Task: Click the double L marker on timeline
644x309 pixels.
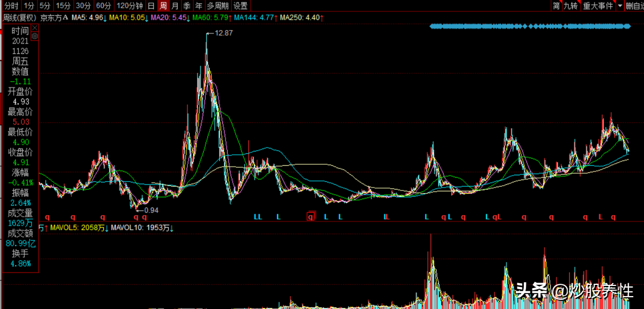Action: tap(258, 217)
